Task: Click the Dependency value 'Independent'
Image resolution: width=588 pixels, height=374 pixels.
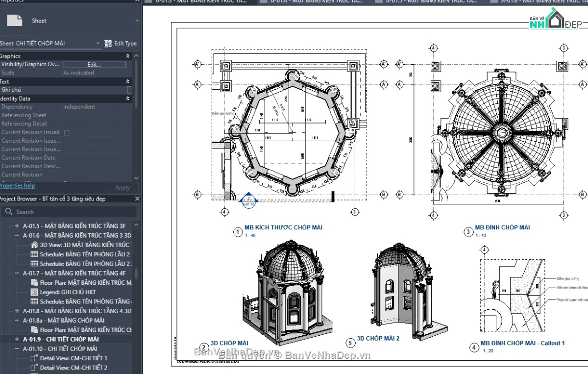Action: 79,107
